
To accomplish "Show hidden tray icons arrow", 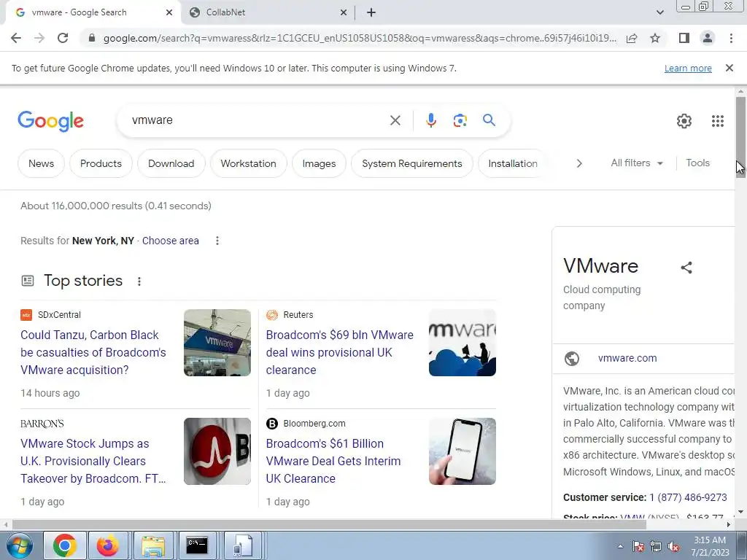I will tap(620, 546).
